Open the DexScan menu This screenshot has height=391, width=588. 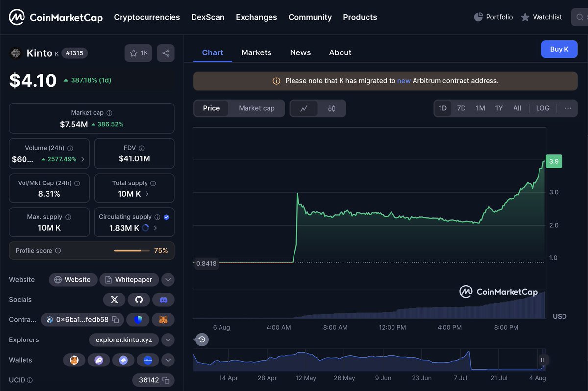coord(208,17)
